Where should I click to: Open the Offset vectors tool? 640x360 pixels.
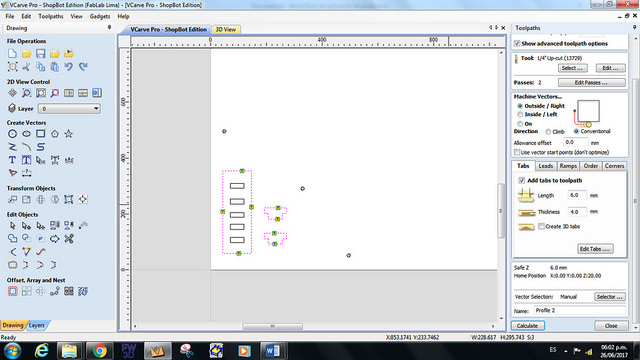pos(12,291)
